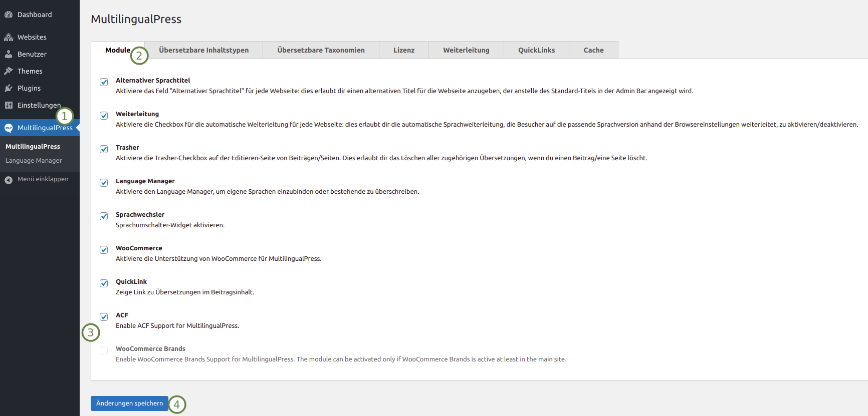Click the Trasher module label

pyautogui.click(x=127, y=147)
